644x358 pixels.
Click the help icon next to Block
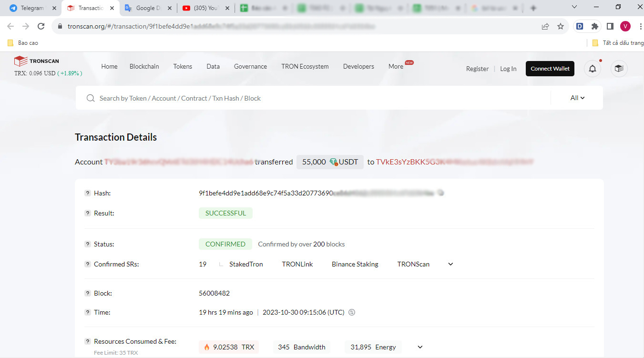click(x=88, y=293)
